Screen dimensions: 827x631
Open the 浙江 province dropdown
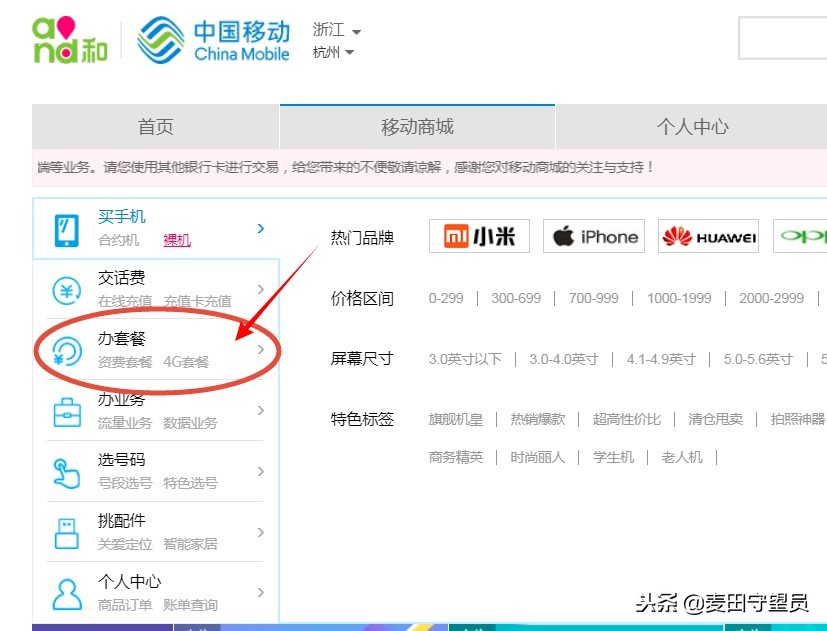click(x=336, y=30)
